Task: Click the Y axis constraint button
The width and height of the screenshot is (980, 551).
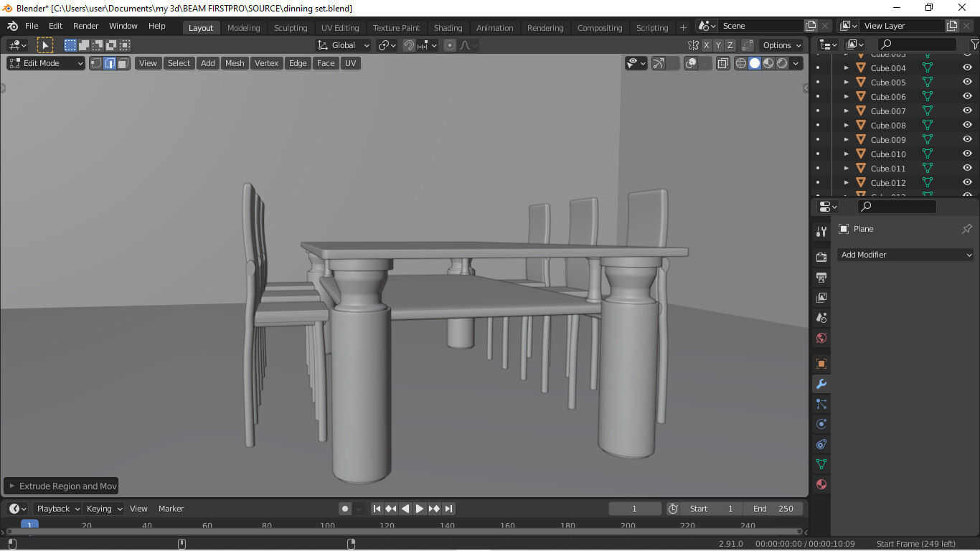Action: (718, 44)
